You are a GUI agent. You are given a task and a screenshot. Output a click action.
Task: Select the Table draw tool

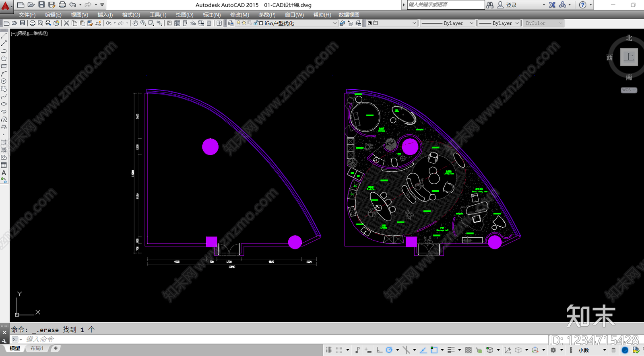4,165
